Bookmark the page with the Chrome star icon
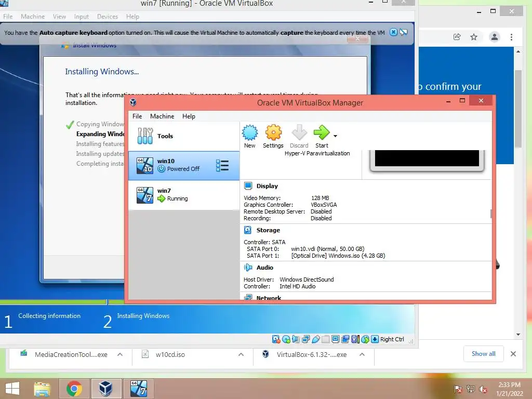532x399 pixels. (x=474, y=37)
